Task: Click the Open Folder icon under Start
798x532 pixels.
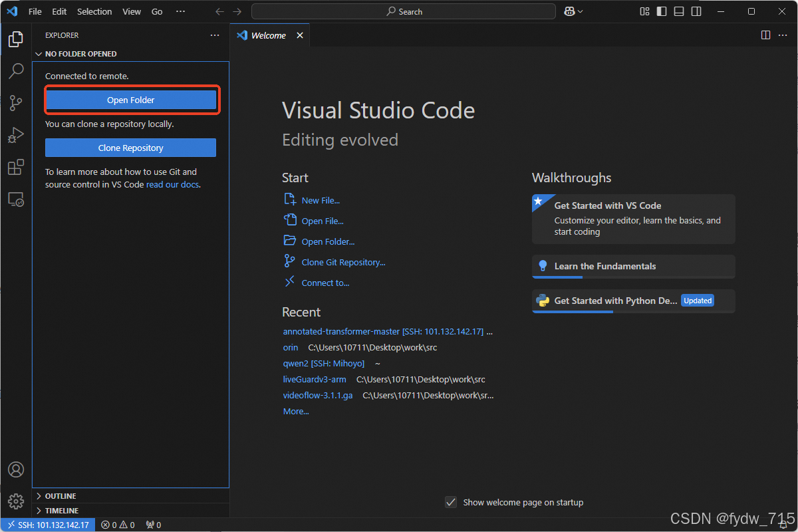Action: tap(290, 241)
